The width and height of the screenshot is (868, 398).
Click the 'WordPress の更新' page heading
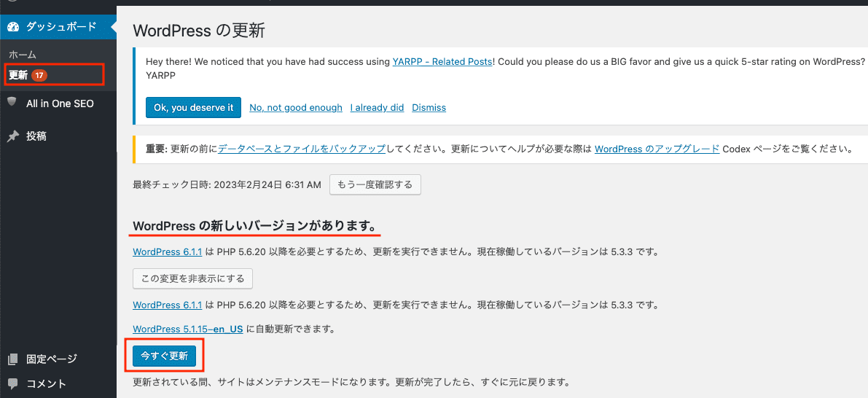click(x=199, y=31)
